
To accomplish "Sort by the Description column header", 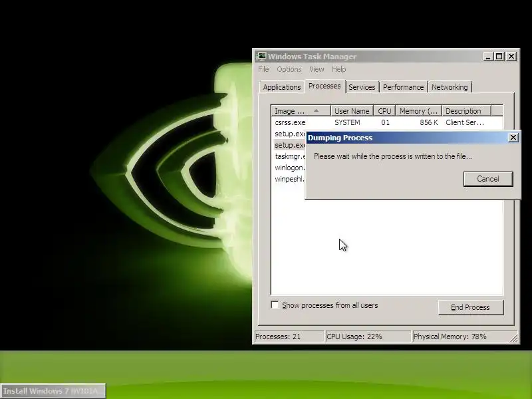I will [467, 111].
